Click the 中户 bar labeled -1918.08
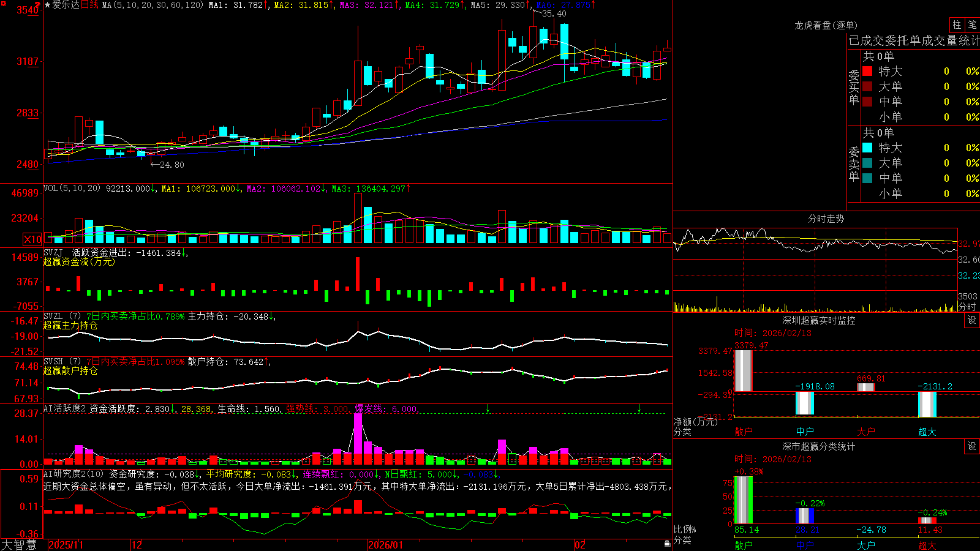The image size is (980, 551). 805,403
